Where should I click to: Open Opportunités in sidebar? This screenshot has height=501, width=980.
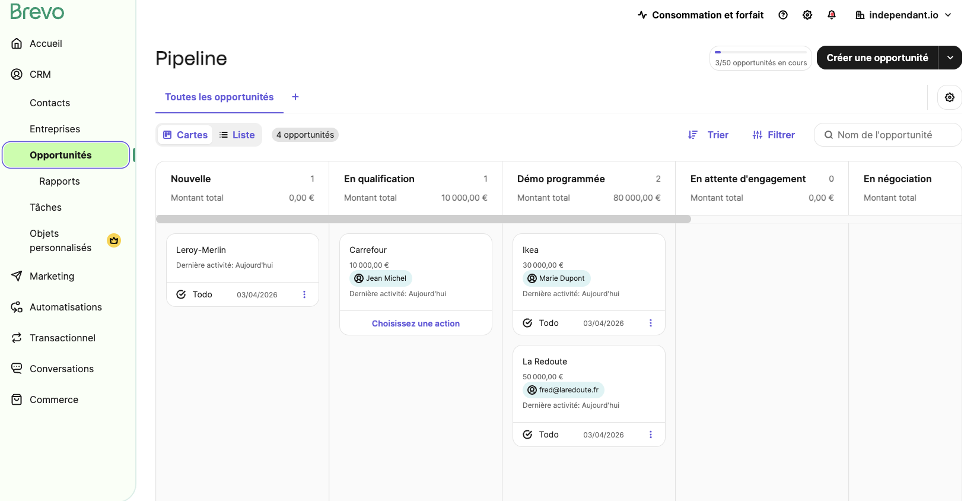pos(66,155)
